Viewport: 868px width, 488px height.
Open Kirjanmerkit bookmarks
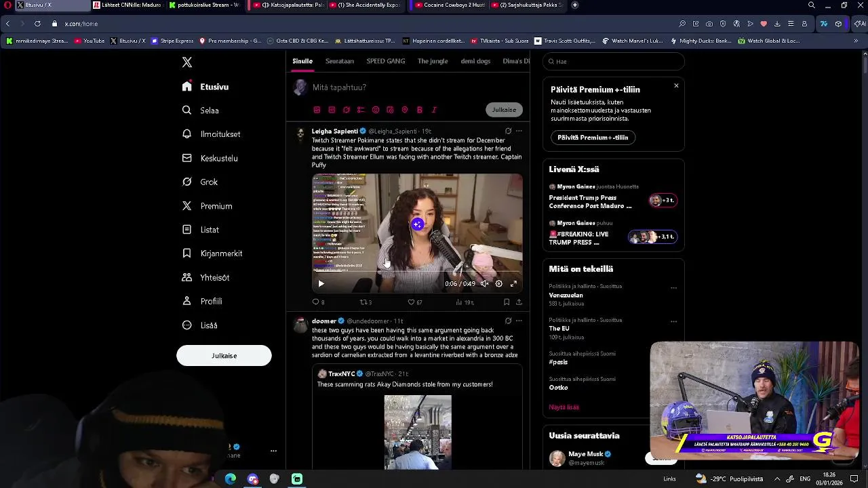[x=212, y=253]
